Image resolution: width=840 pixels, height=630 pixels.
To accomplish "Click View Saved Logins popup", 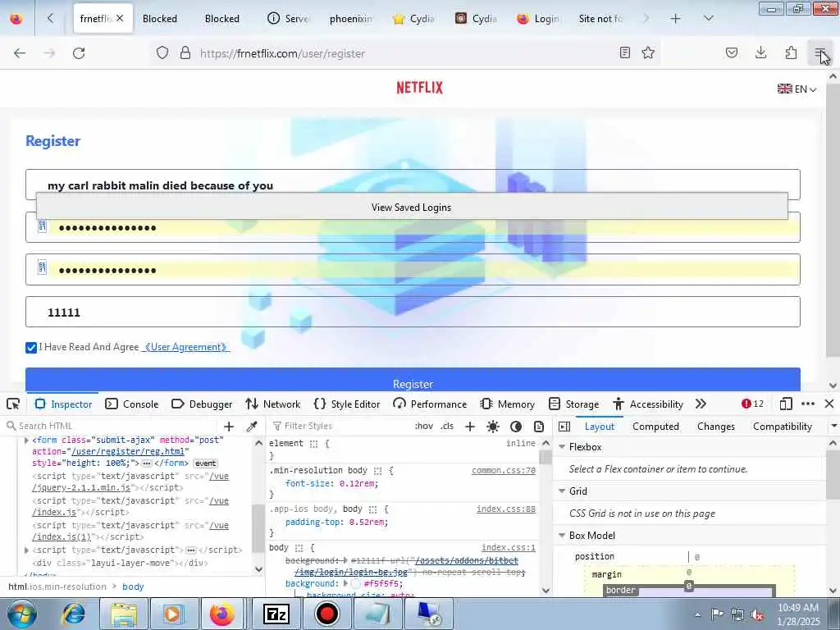I will (412, 207).
